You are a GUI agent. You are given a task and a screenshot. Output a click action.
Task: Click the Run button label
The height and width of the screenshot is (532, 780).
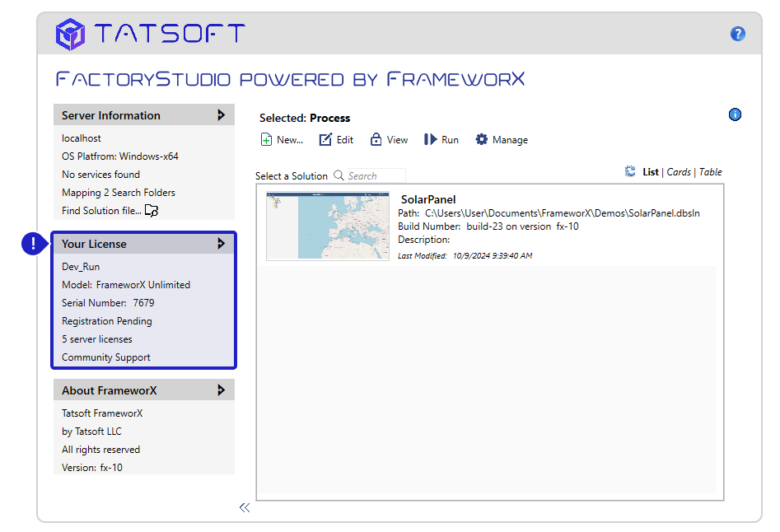coord(451,140)
